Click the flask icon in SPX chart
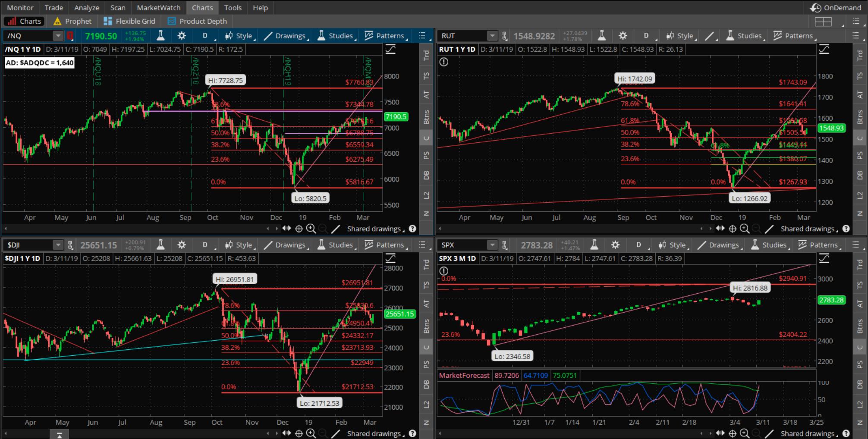This screenshot has height=439, width=868. [594, 245]
